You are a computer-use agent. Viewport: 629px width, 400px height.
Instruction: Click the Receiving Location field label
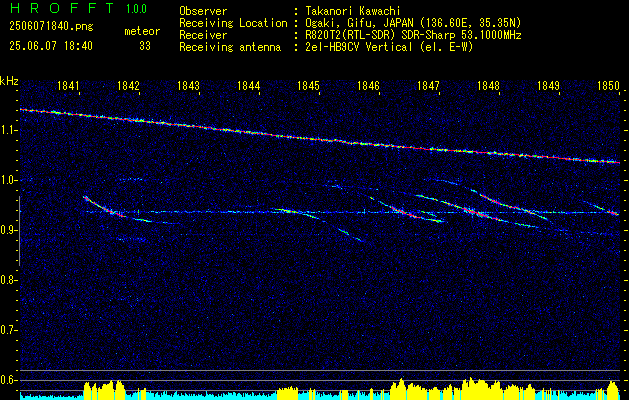coord(233,23)
